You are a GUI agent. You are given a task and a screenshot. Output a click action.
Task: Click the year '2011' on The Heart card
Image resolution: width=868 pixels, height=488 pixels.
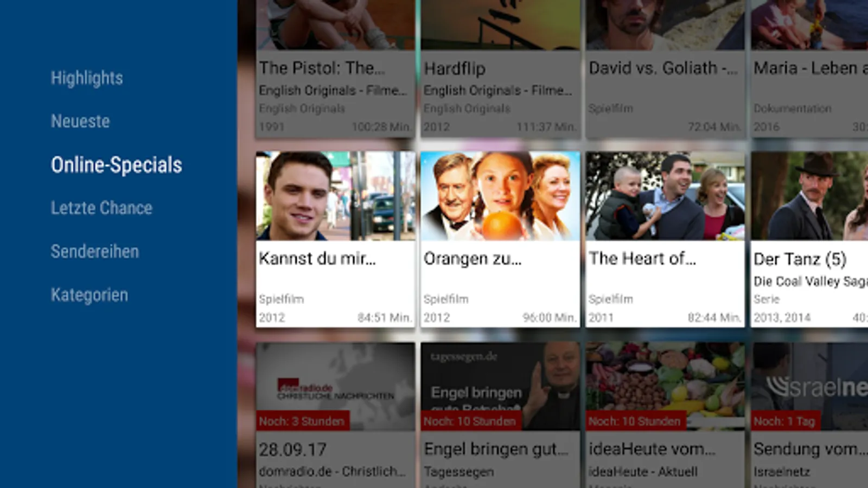pyautogui.click(x=601, y=317)
